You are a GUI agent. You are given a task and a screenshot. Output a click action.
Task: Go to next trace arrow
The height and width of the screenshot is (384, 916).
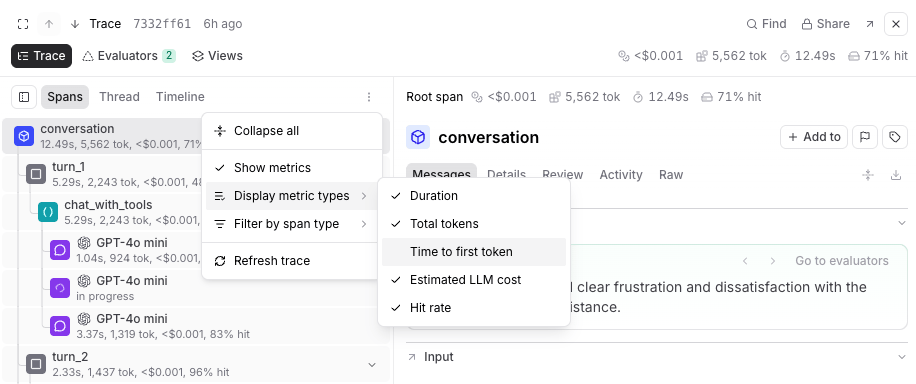coord(75,24)
